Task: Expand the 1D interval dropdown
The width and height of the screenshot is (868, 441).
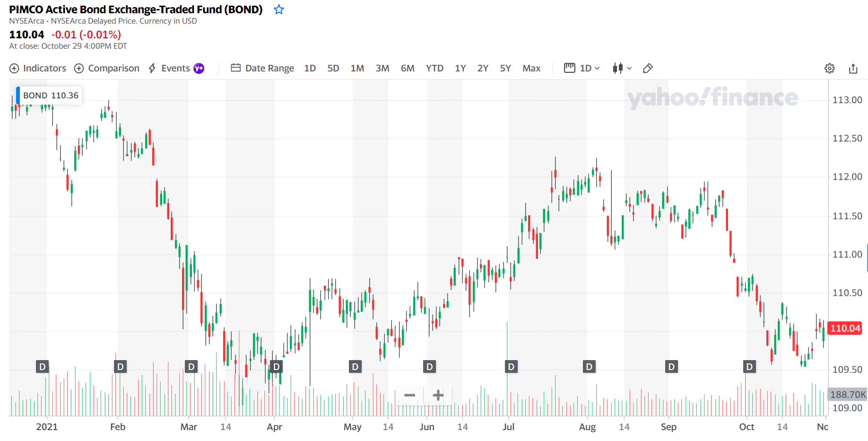Action: 582,68
